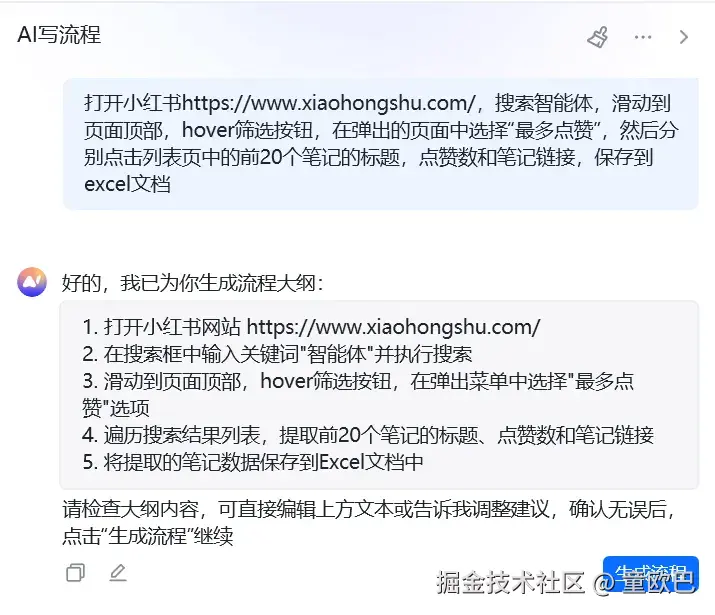Open the three-dot more options menu
This screenshot has width=715, height=615.
[x=643, y=37]
